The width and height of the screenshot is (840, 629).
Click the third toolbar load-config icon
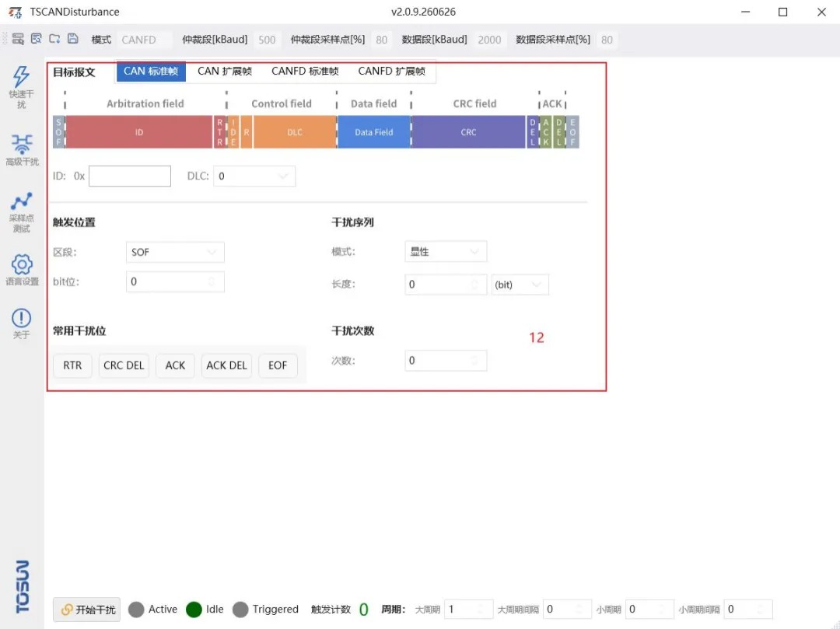[x=54, y=39]
